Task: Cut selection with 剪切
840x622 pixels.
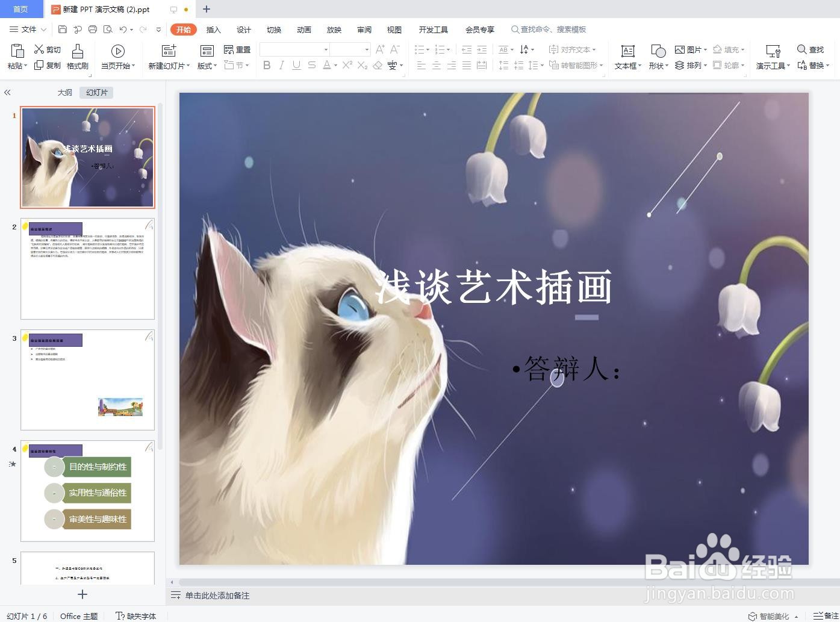Action: point(48,49)
